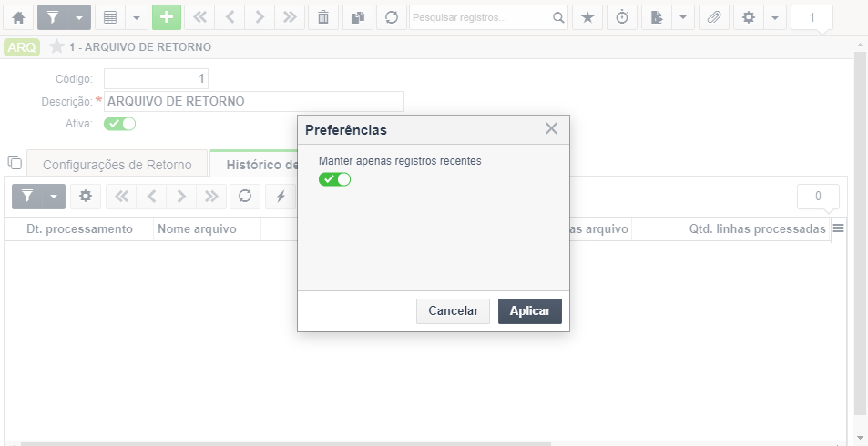Switch to Configurações de Retorno tab
Viewport: 868px width, 446px height.
click(x=117, y=165)
